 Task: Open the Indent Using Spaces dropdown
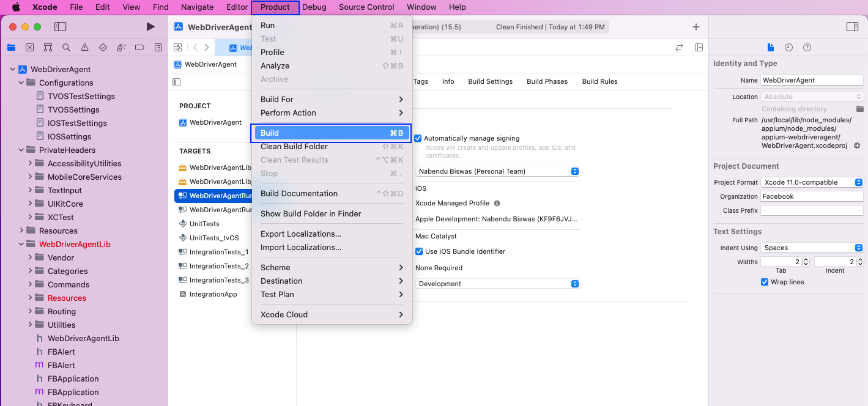pyautogui.click(x=812, y=248)
